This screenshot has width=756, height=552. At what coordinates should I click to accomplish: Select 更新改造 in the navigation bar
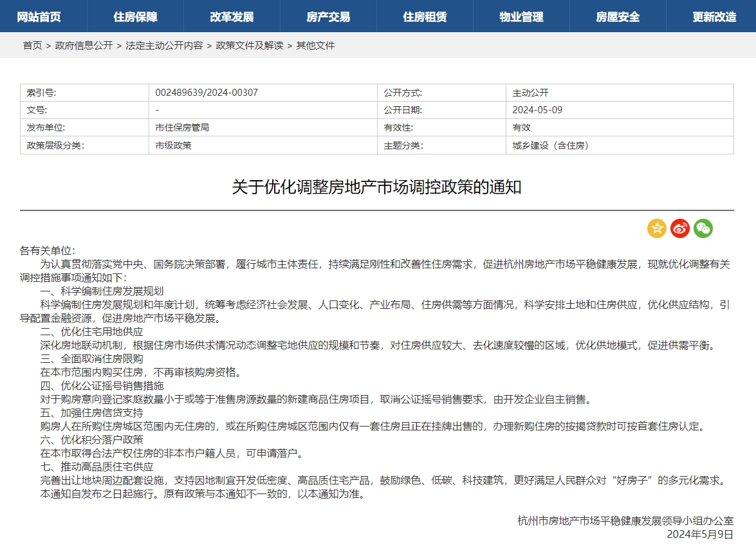coord(714,17)
